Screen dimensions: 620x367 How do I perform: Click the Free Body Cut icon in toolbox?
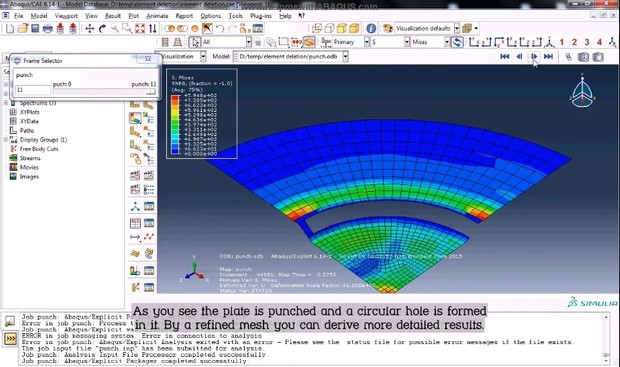(135, 287)
